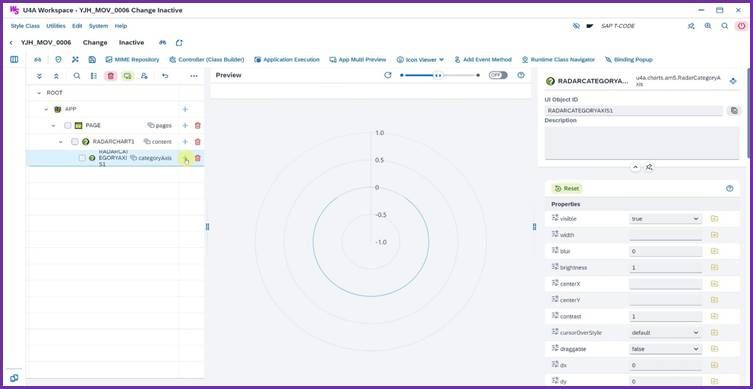Refresh the Preview pane
The height and width of the screenshot is (389, 753).
click(x=388, y=75)
